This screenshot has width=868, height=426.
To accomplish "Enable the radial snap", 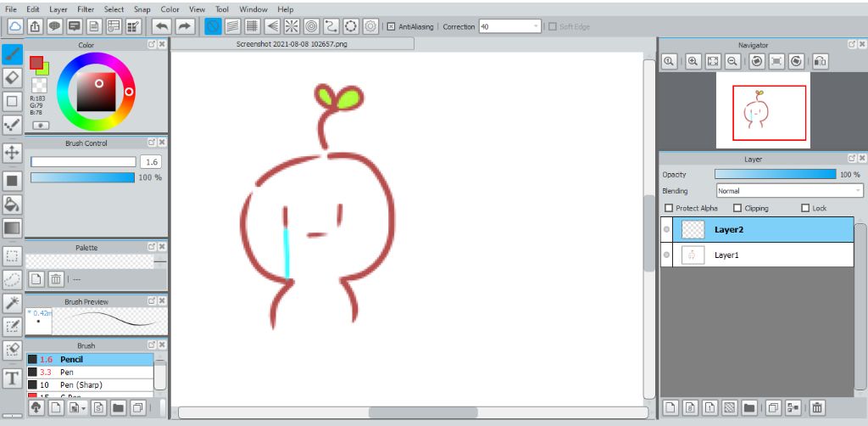I will click(292, 26).
